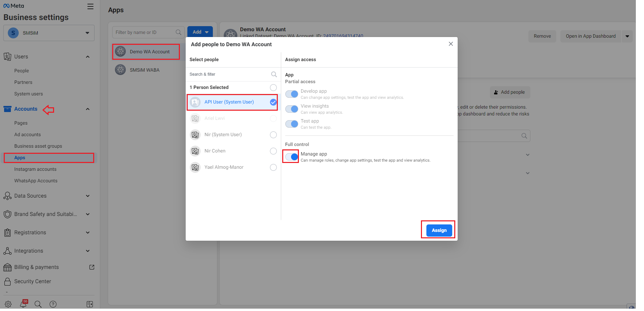Open Pages under Accounts
This screenshot has height=311, width=644.
[x=21, y=123]
